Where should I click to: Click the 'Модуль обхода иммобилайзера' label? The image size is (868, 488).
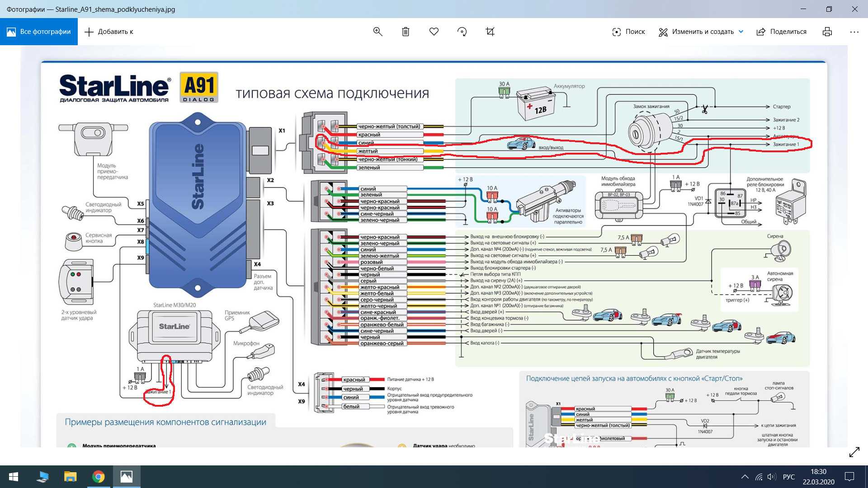618,181
